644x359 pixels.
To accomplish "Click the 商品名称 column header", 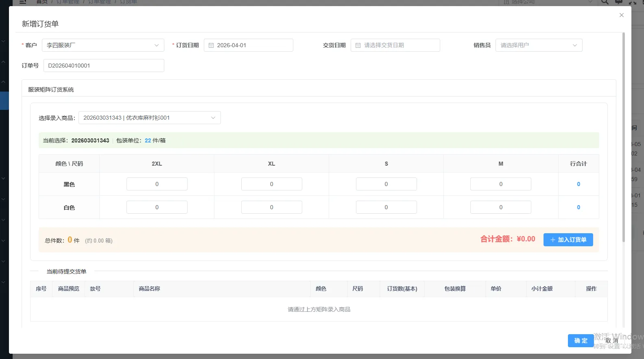I will pos(149,289).
